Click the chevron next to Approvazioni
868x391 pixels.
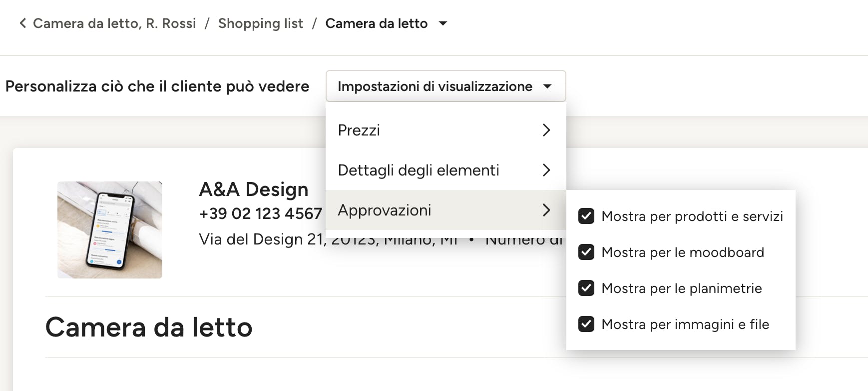[x=546, y=210]
